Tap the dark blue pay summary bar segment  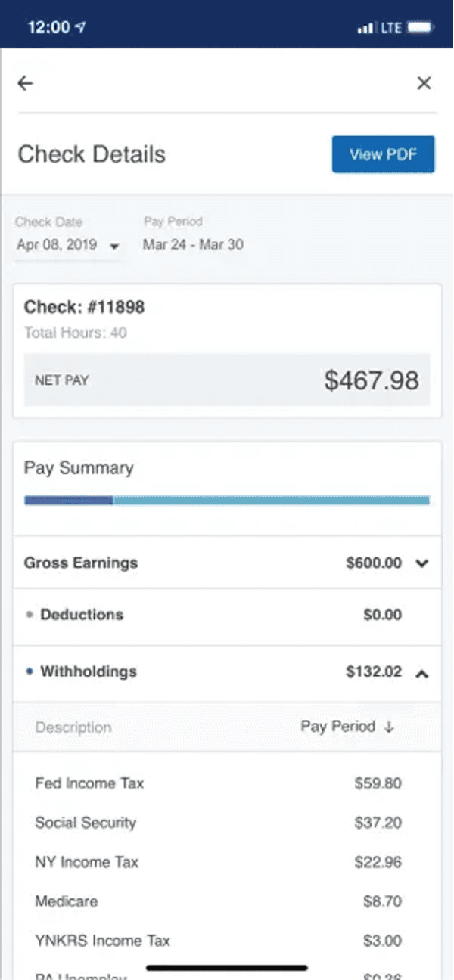(68, 500)
